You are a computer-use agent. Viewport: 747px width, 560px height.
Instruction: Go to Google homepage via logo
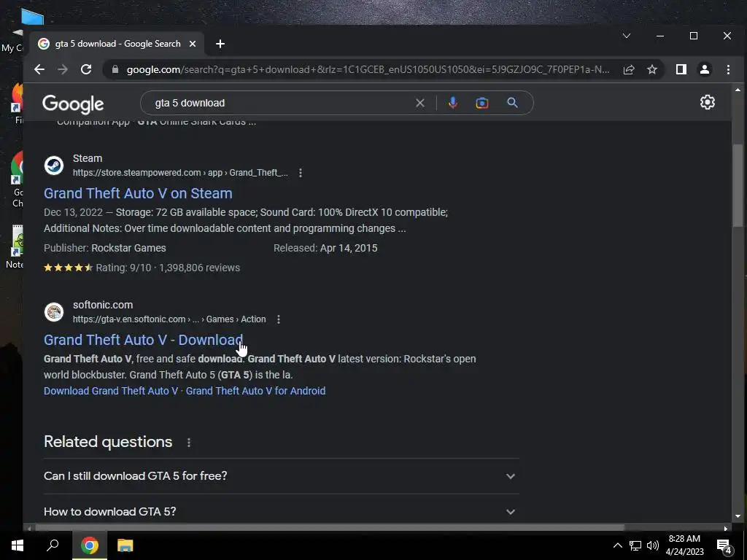click(x=73, y=104)
